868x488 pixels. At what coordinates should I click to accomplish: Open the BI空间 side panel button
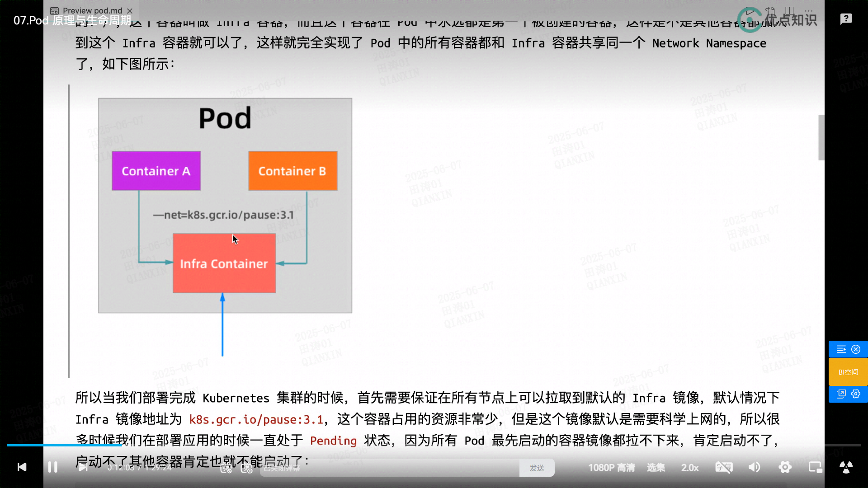coord(848,372)
